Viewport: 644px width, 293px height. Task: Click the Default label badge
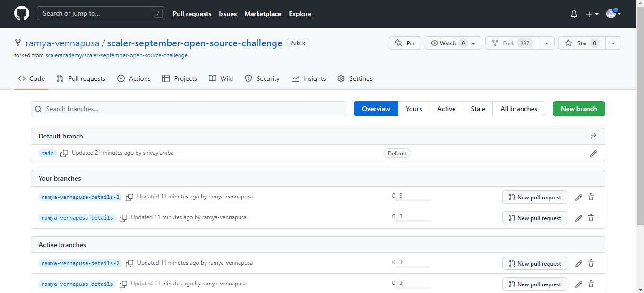click(397, 153)
